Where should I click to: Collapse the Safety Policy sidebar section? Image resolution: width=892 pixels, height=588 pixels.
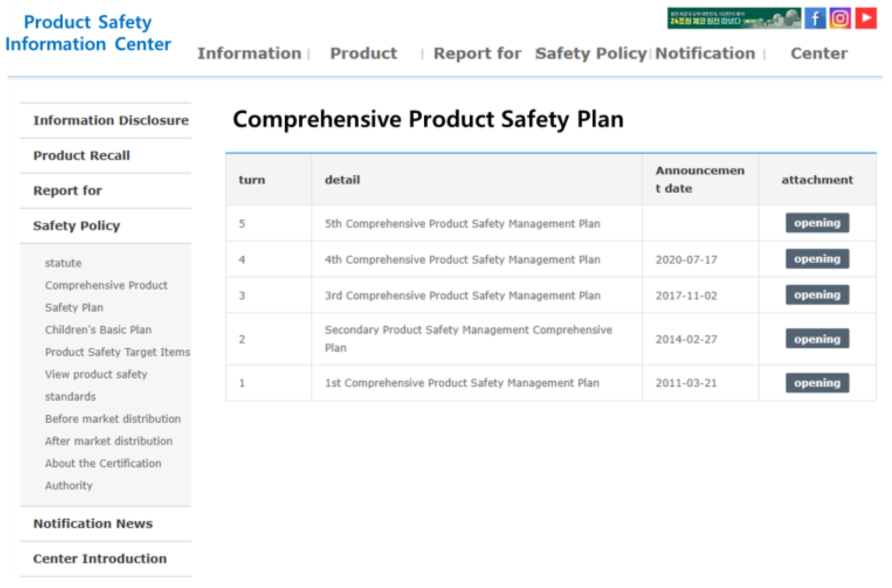(x=76, y=226)
